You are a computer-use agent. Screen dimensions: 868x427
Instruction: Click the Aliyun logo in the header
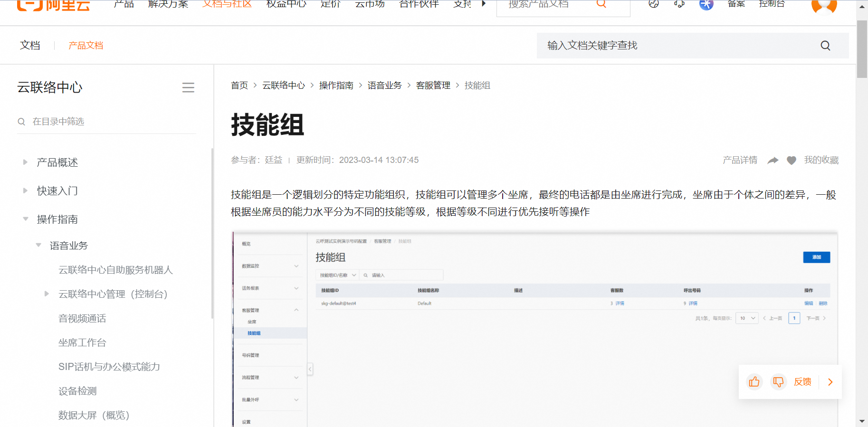click(53, 5)
